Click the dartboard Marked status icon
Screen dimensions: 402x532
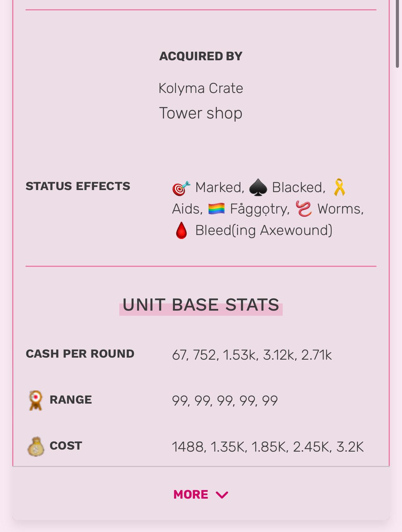click(181, 188)
